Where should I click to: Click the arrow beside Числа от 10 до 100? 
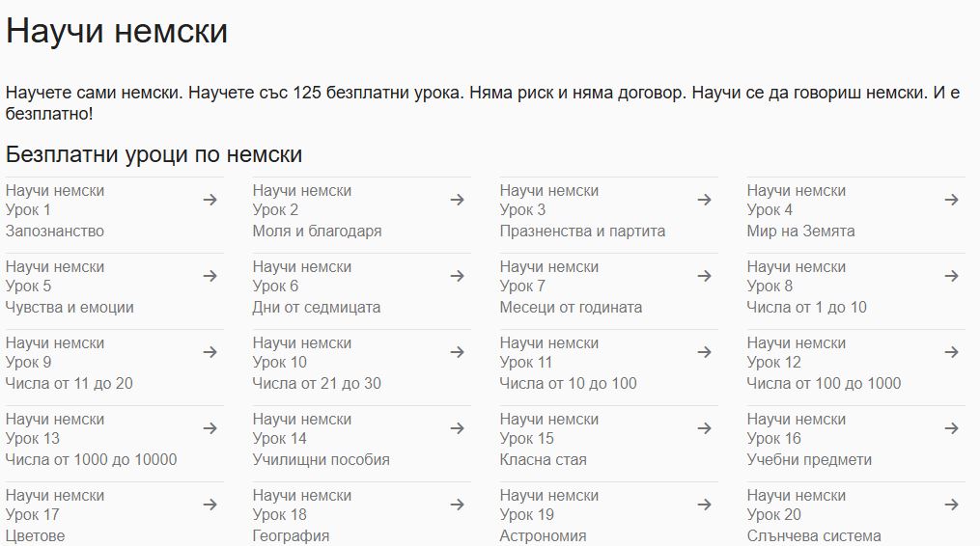click(704, 352)
